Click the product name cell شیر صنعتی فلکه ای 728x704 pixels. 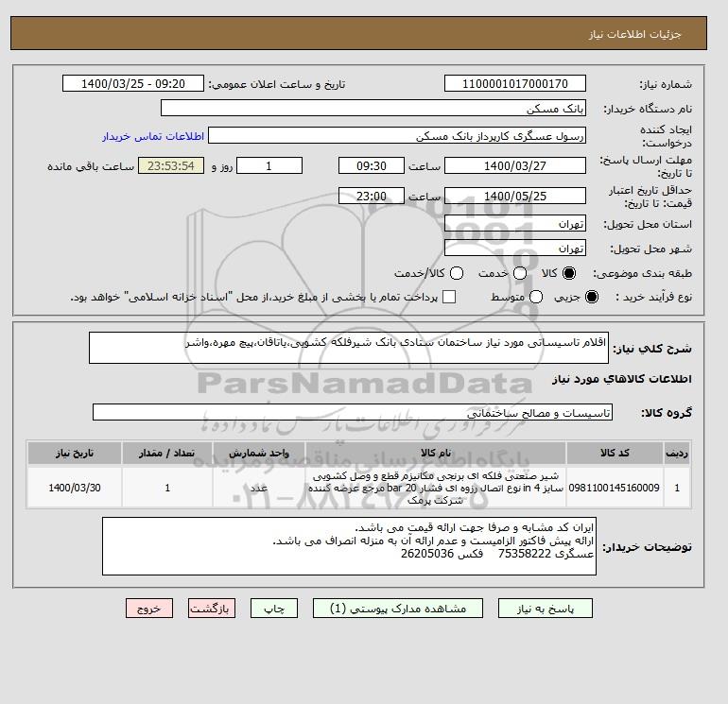(436, 488)
